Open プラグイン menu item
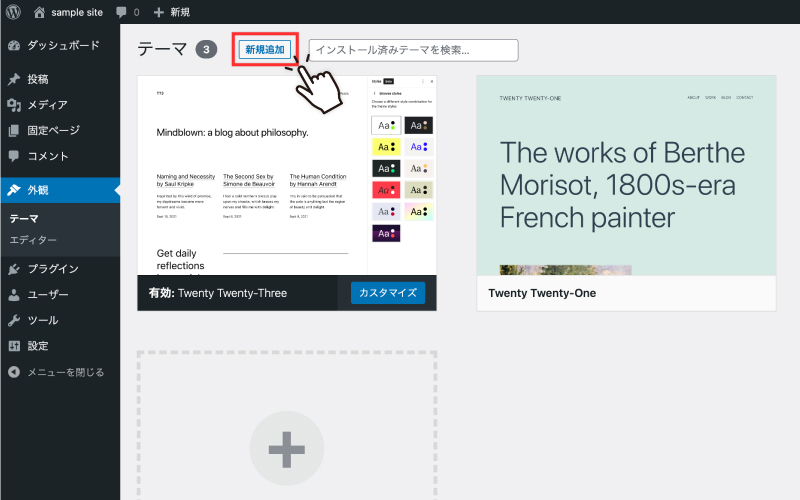 [60, 269]
